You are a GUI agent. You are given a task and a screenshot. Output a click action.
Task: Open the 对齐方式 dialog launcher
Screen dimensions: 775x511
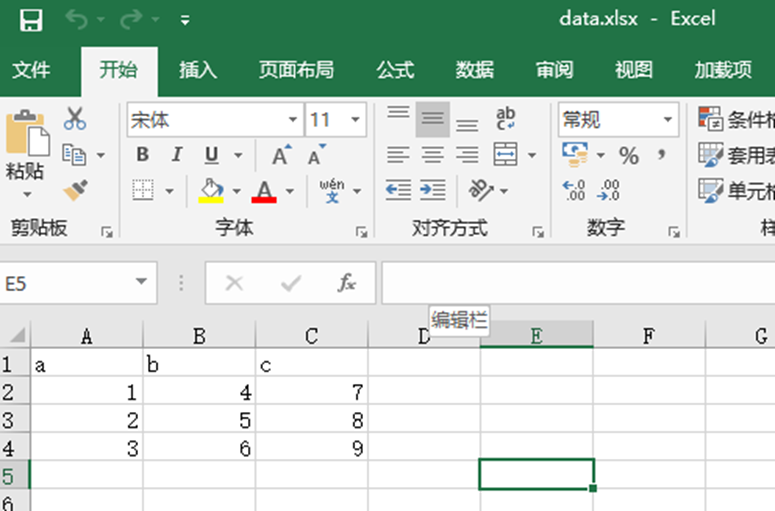click(538, 232)
